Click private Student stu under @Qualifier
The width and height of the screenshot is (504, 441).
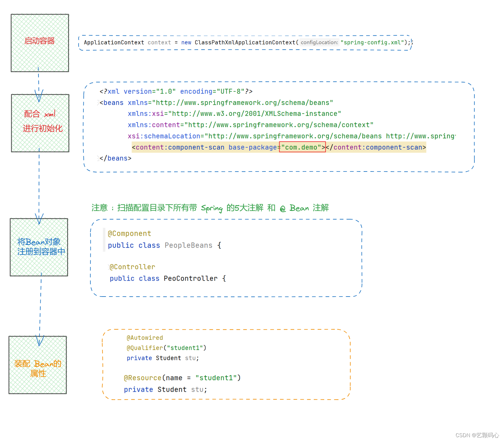(163, 358)
